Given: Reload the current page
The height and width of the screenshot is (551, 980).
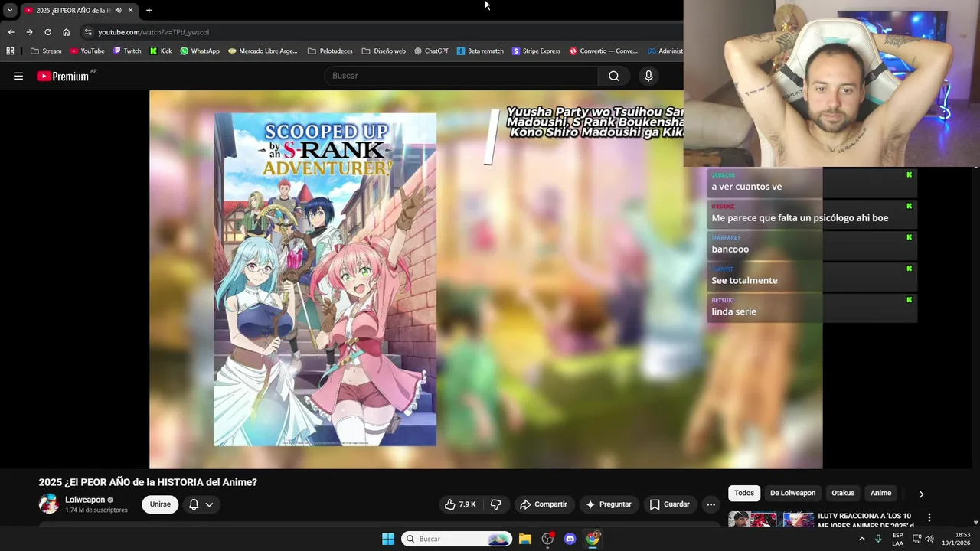Looking at the screenshot, I should 47,32.
